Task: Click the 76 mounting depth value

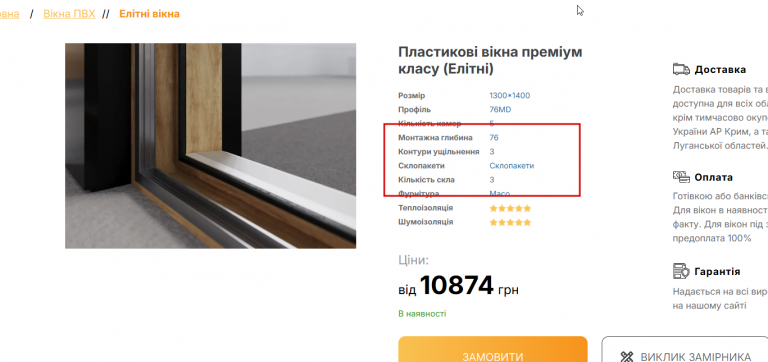Action: coord(494,138)
